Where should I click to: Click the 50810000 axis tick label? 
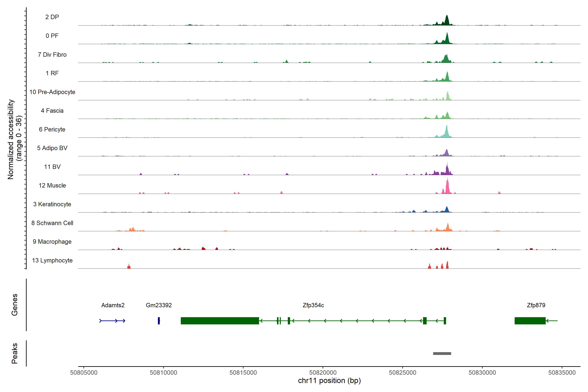163,373
